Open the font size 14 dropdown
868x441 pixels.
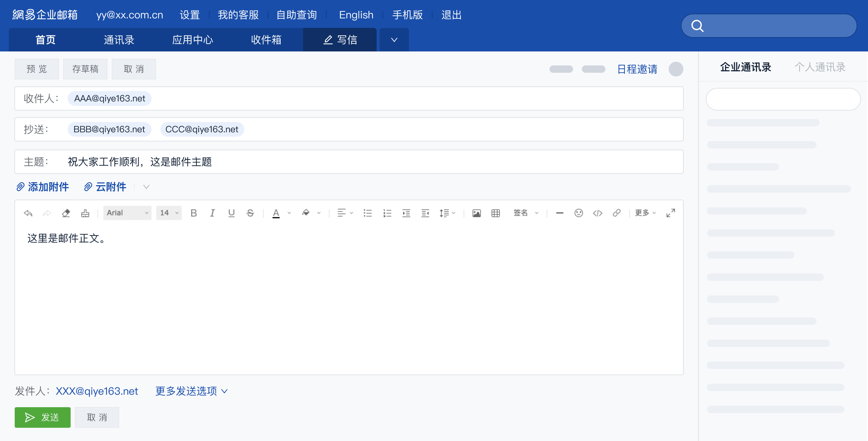pyautogui.click(x=169, y=213)
